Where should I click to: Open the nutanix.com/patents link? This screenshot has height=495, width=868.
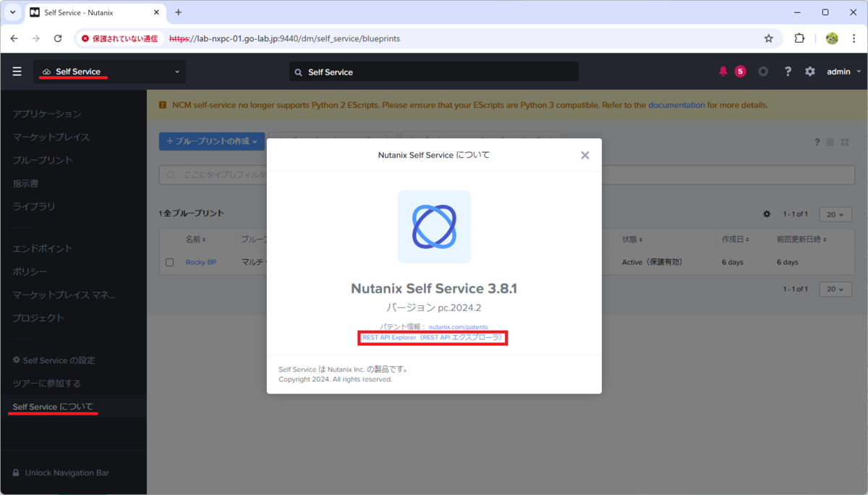point(459,327)
